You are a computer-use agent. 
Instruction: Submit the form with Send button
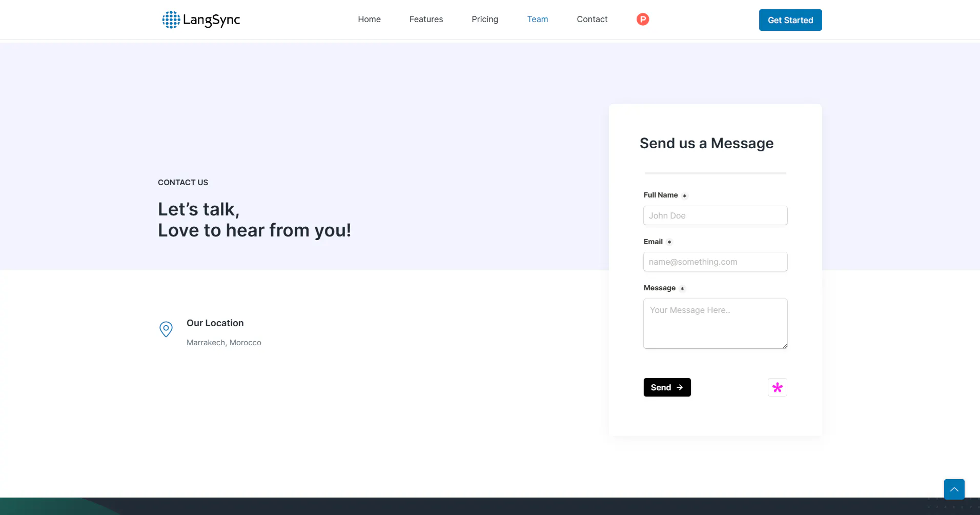(667, 387)
